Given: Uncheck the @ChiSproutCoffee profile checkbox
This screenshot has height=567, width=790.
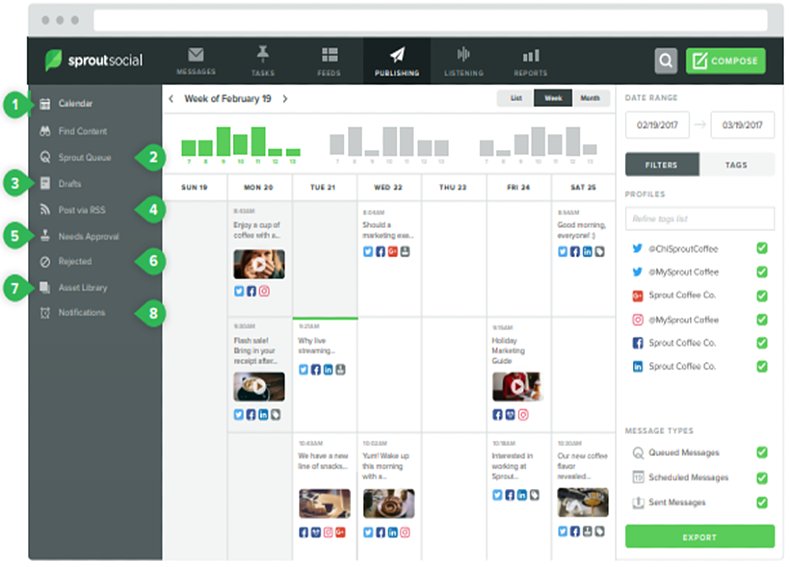Looking at the screenshot, I should [762, 248].
